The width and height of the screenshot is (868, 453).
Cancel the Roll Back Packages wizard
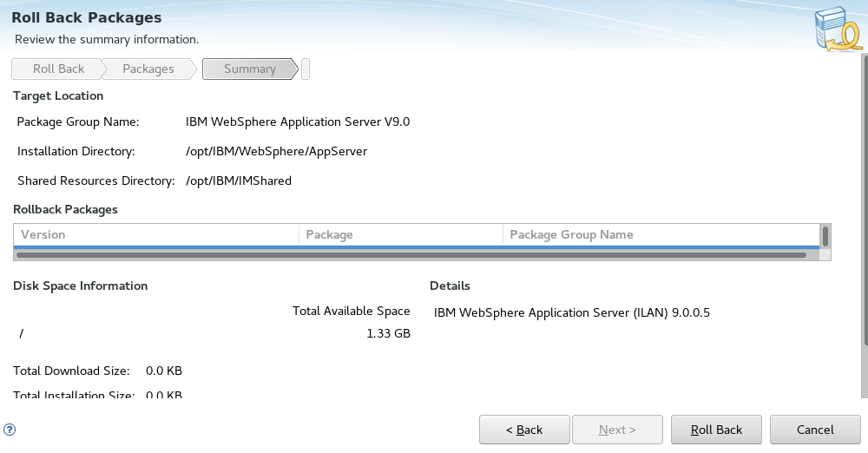click(815, 430)
